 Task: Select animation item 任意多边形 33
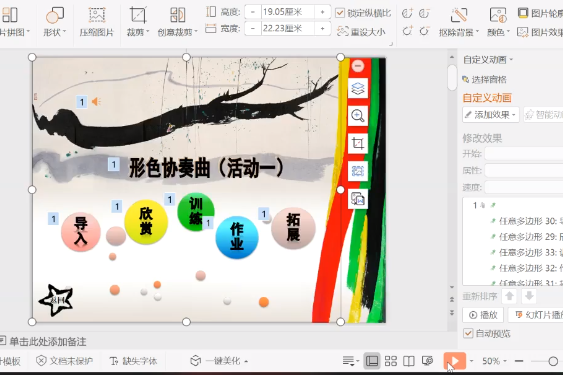527,253
